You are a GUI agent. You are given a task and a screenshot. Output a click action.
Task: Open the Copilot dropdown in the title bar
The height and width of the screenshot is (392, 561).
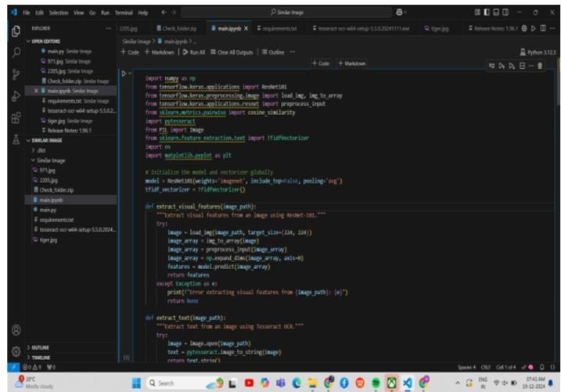(x=401, y=13)
